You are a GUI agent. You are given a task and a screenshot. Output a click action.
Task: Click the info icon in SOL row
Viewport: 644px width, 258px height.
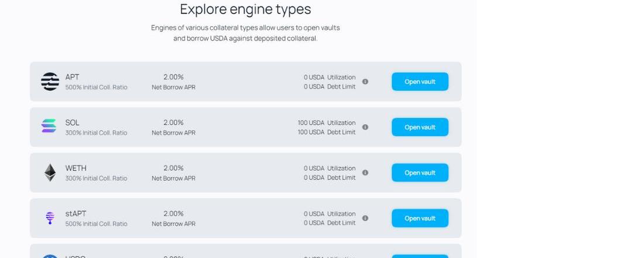pos(365,127)
